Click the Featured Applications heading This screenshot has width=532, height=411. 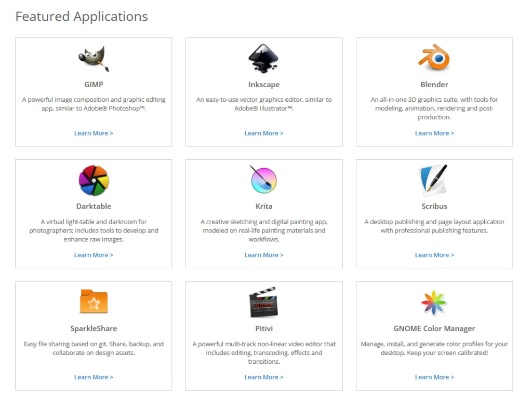pyautogui.click(x=82, y=17)
